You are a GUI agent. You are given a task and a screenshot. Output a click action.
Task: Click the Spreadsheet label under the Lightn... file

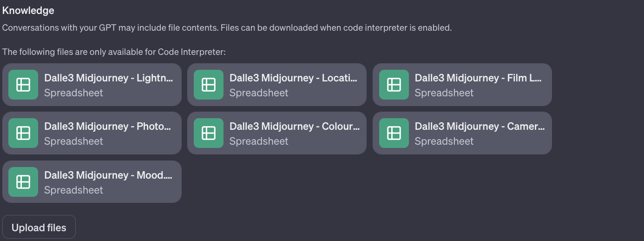tap(73, 93)
